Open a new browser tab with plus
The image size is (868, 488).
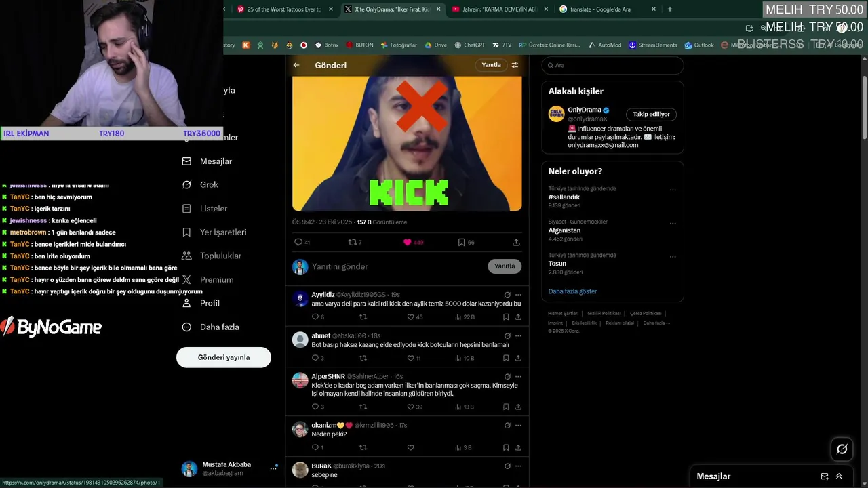tap(670, 9)
